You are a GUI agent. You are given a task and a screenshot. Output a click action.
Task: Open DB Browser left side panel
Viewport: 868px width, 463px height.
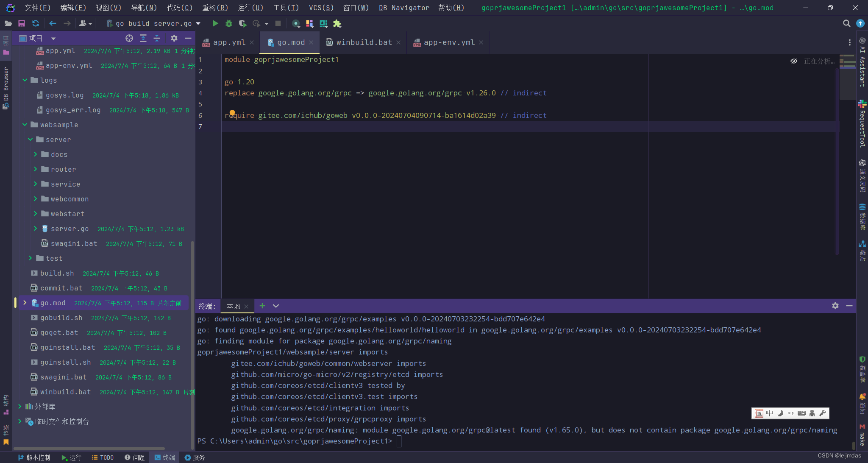click(x=6, y=88)
